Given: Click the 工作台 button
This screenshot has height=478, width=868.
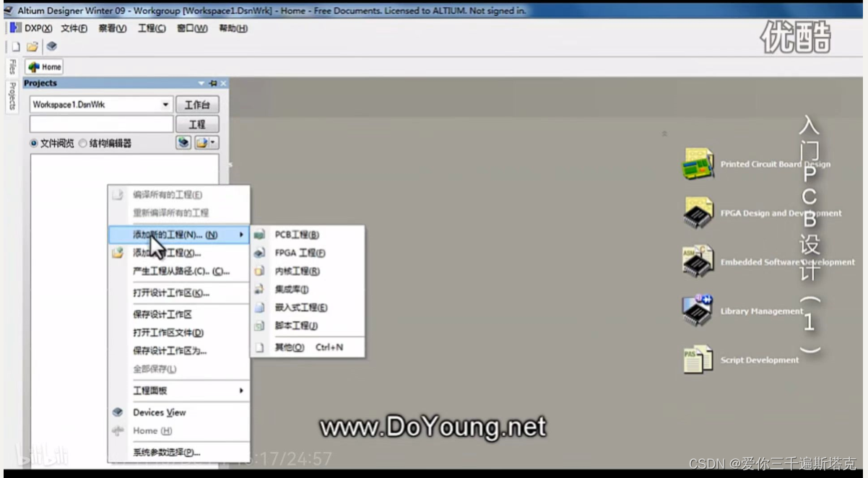Looking at the screenshot, I should click(x=197, y=105).
